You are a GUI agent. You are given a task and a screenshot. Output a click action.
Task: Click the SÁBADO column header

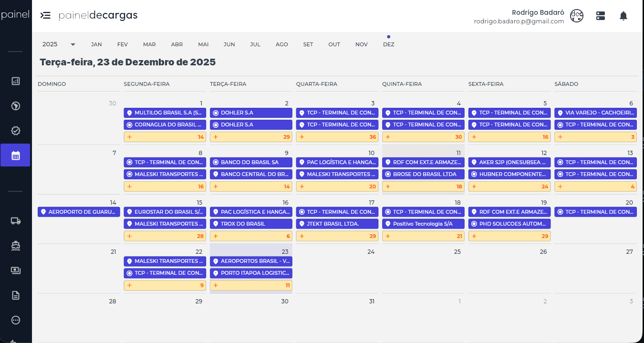click(x=566, y=84)
